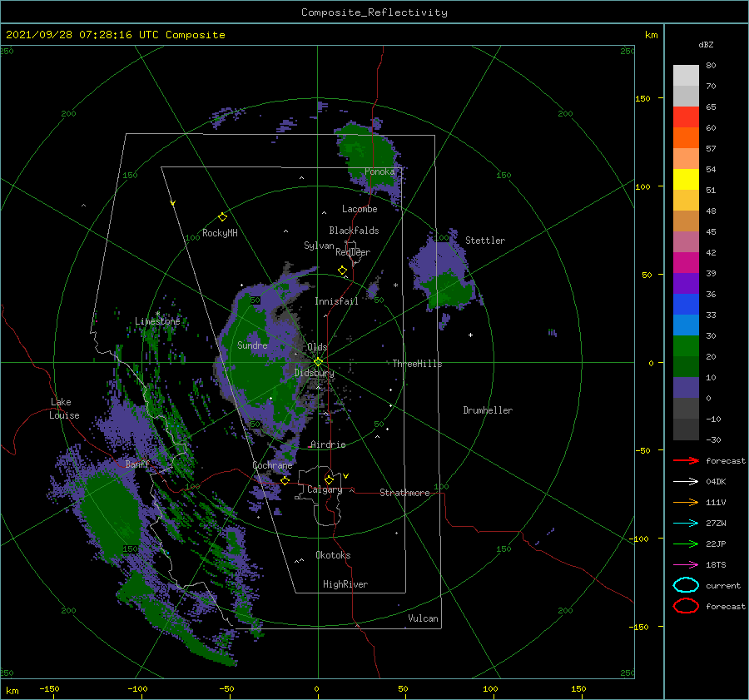Select the orange 57–60 dBZ swatch
749x700 pixels.
coord(686,138)
